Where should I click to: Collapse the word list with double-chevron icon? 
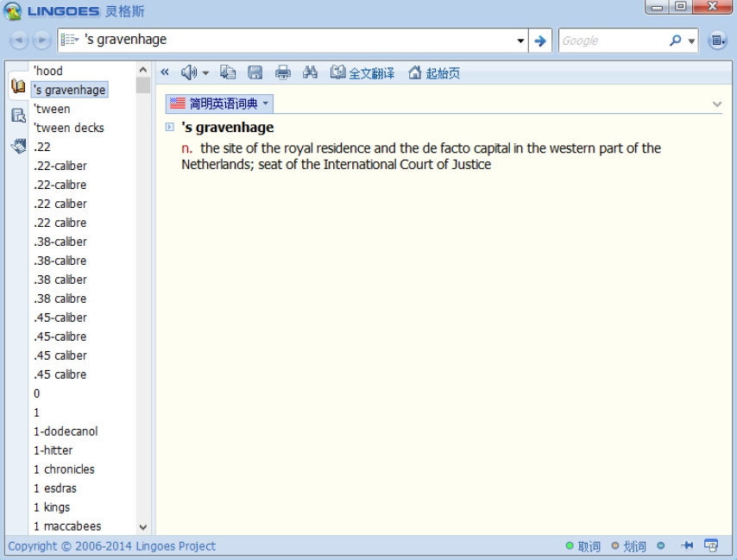click(165, 73)
